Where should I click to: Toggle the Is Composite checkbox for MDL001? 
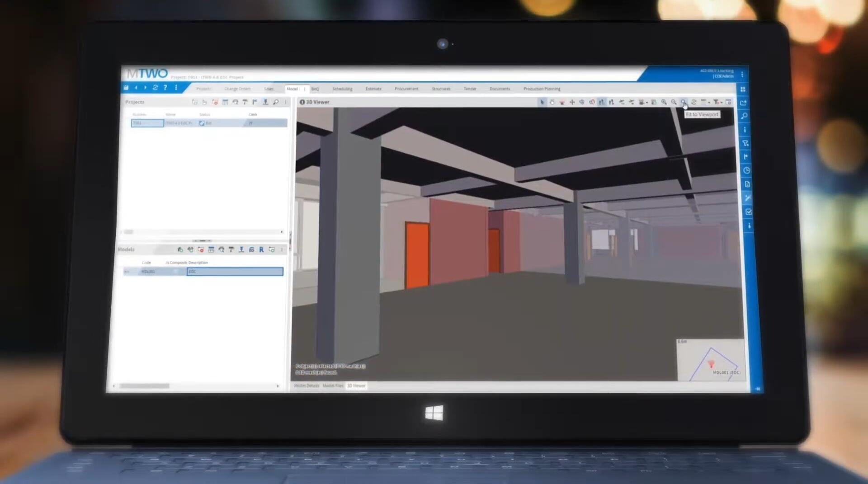coord(175,271)
